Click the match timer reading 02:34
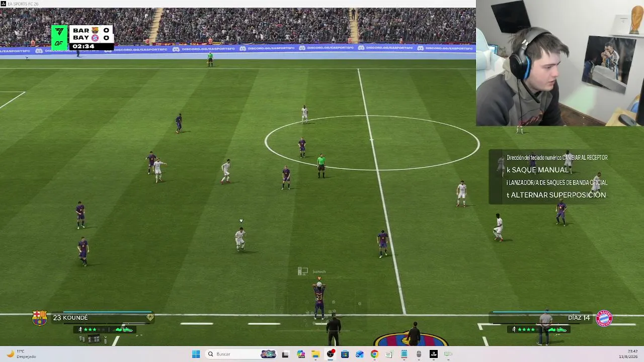This screenshot has width=644, height=362. click(84, 46)
